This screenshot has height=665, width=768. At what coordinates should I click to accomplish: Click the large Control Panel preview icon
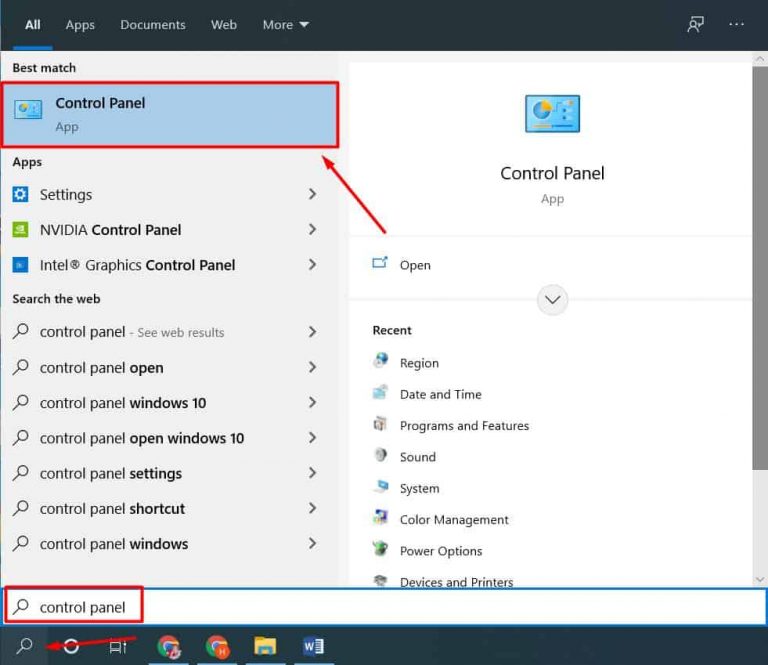[x=552, y=114]
